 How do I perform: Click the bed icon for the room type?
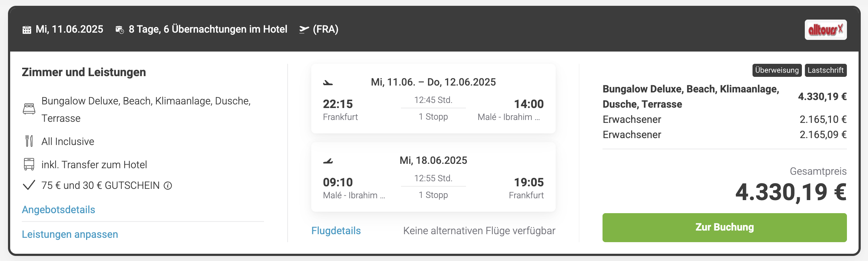(29, 109)
